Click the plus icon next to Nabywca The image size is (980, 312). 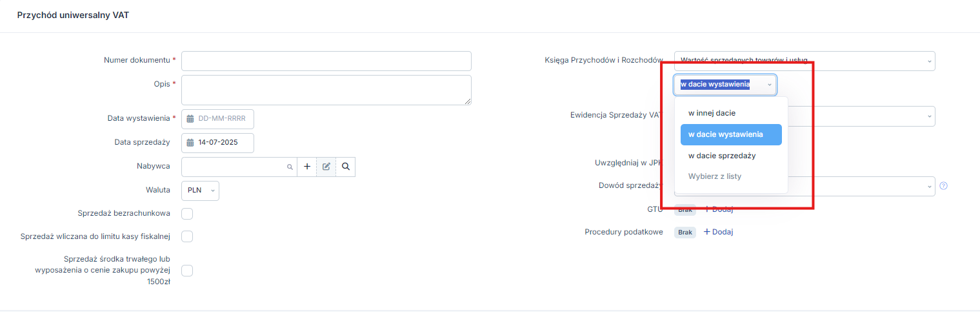click(x=307, y=167)
